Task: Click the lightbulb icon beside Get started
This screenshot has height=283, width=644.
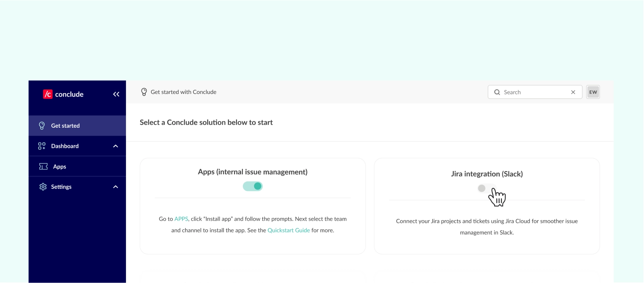Action: pos(42,126)
